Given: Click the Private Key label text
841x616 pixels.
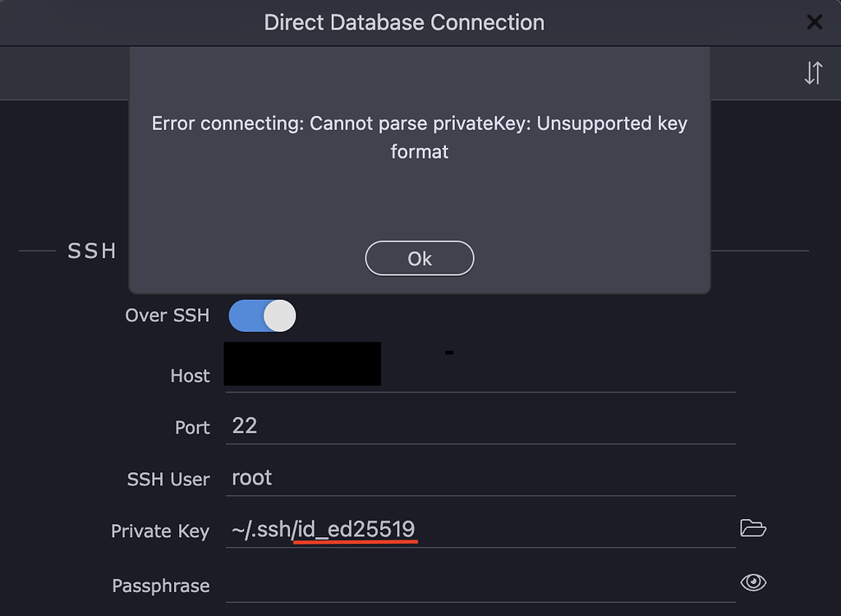Looking at the screenshot, I should click(160, 531).
